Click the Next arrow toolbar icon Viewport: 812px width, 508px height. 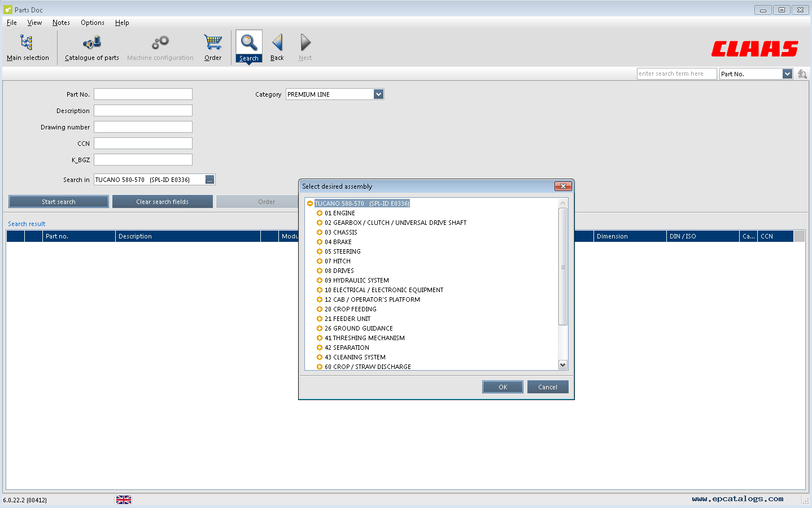[x=305, y=42]
